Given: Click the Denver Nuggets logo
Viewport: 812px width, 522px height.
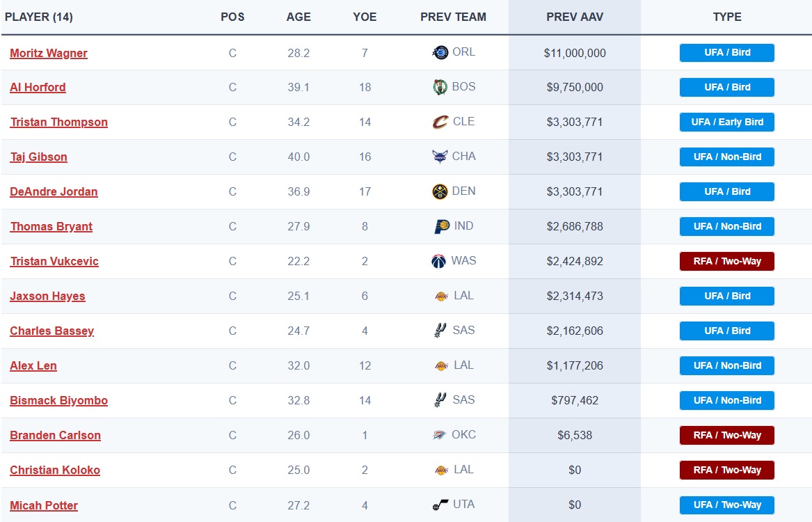Looking at the screenshot, I should (440, 191).
